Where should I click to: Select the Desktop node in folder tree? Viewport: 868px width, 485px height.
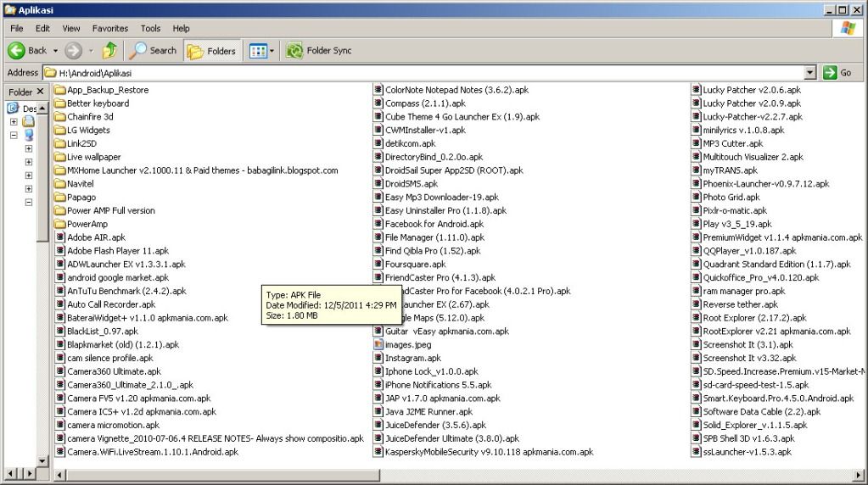[22, 109]
